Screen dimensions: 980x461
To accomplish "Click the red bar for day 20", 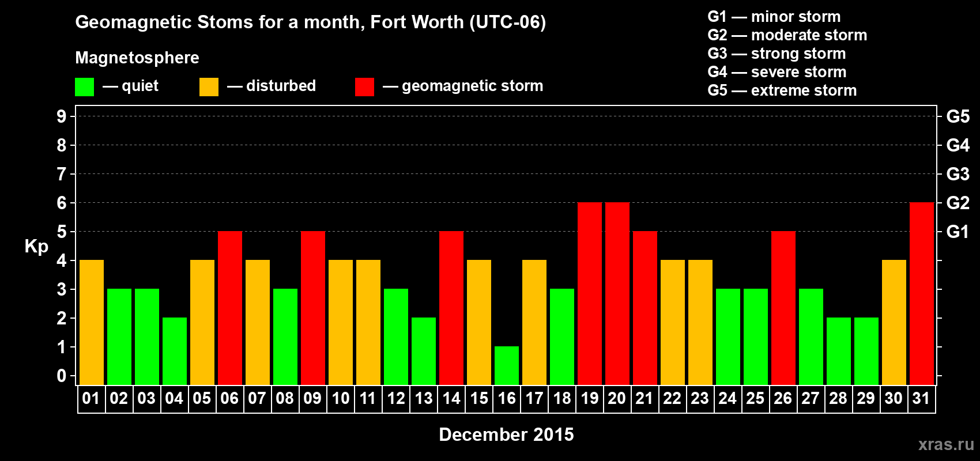I will (x=617, y=293).
